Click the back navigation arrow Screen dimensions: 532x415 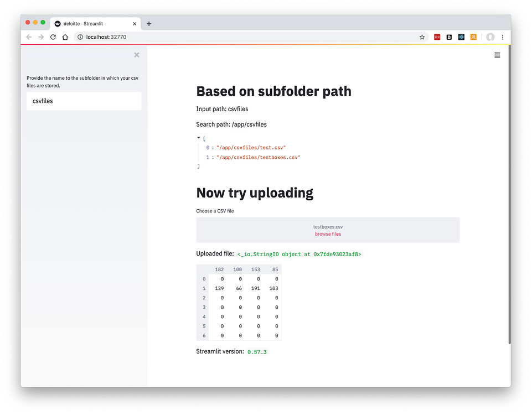point(28,37)
